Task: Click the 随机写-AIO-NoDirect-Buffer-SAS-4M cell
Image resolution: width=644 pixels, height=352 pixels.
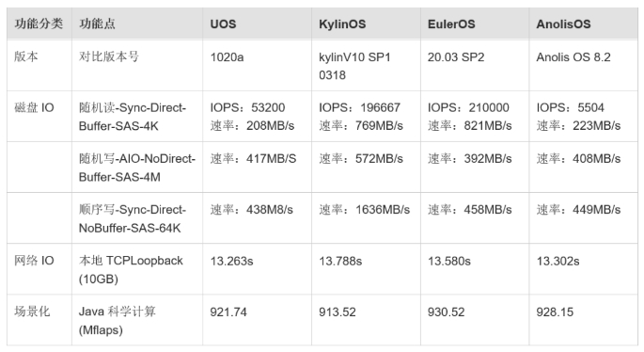Action: (136, 168)
